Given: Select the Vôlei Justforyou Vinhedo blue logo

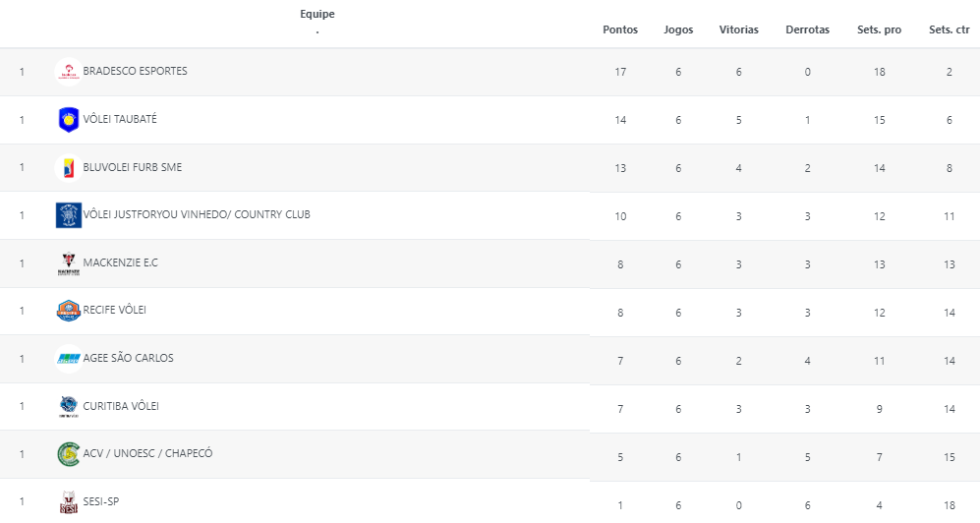Looking at the screenshot, I should pos(68,215).
